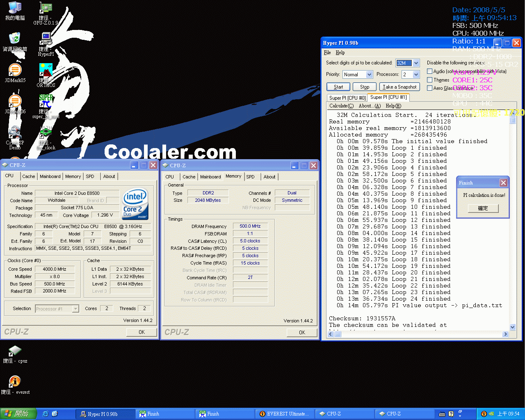This screenshot has width=525, height=420.
Task: Click the Checksum: 1931557A line in log
Action: click(x=362, y=318)
